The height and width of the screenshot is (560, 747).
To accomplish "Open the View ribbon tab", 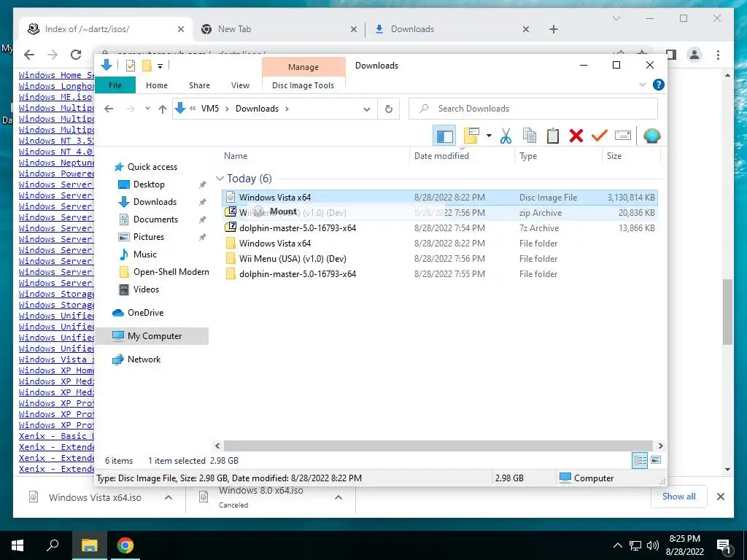I will point(240,85).
